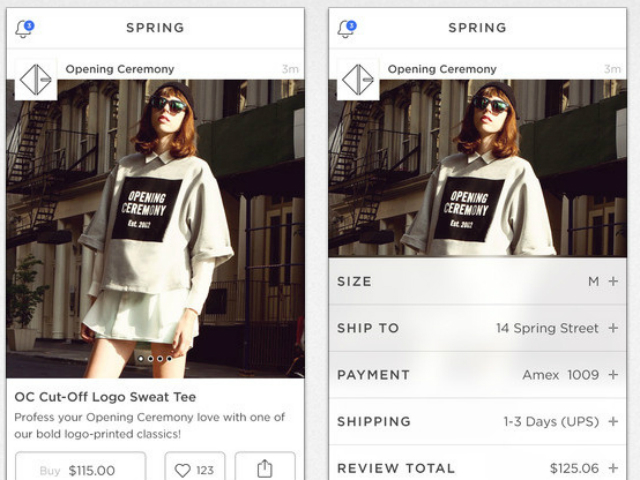Tap the product description text

(149, 425)
